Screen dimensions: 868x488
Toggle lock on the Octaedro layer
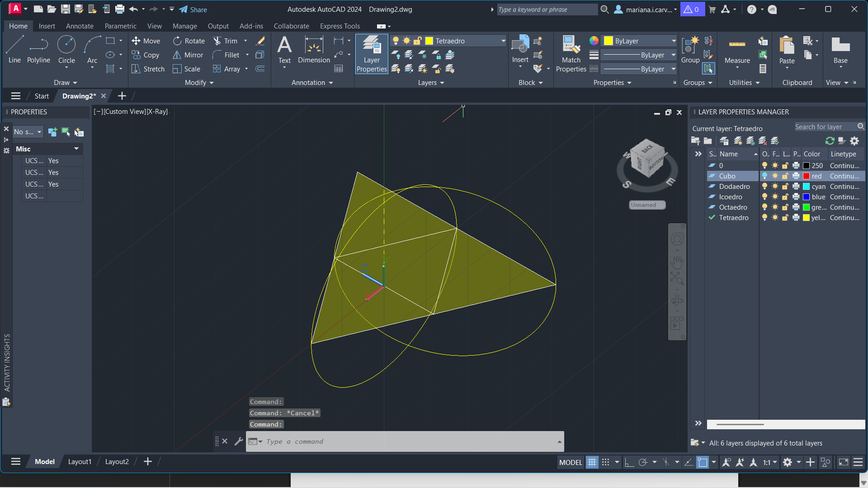click(x=785, y=207)
